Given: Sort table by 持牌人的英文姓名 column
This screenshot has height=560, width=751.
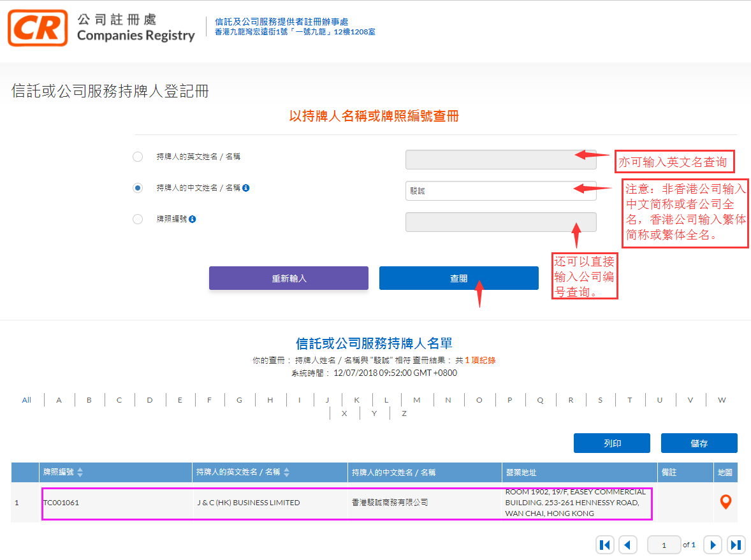Looking at the screenshot, I should tap(287, 473).
